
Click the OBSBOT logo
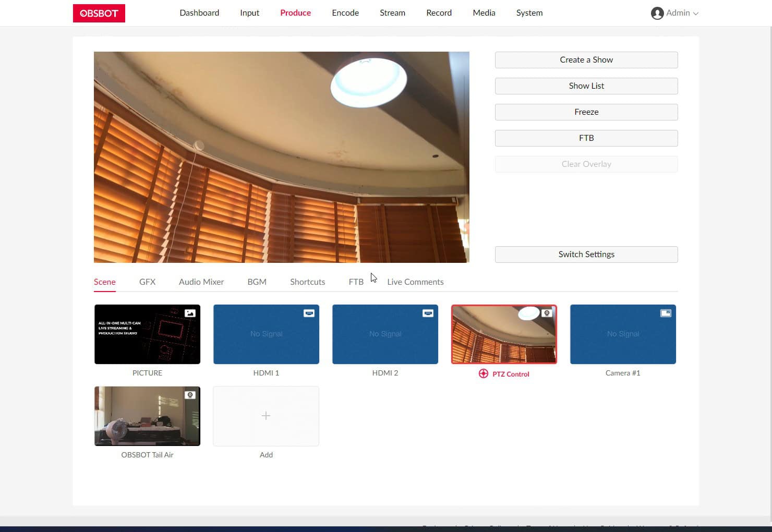[x=99, y=14]
